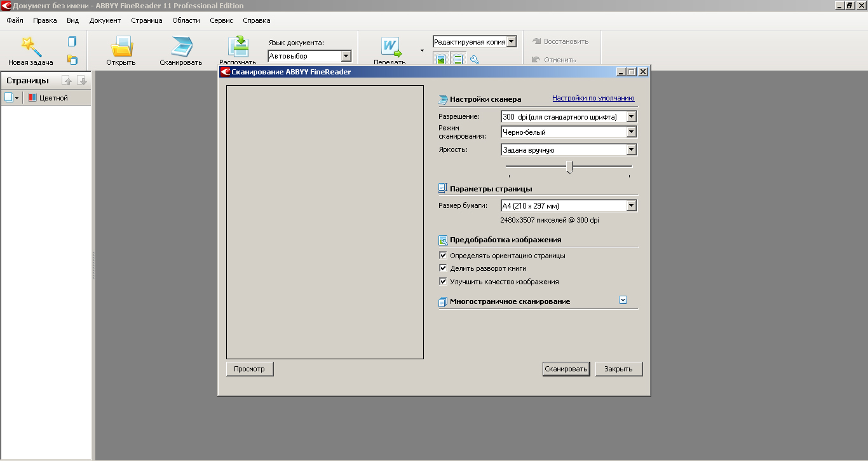Move page up arrow in Страницы panel

pos(67,80)
